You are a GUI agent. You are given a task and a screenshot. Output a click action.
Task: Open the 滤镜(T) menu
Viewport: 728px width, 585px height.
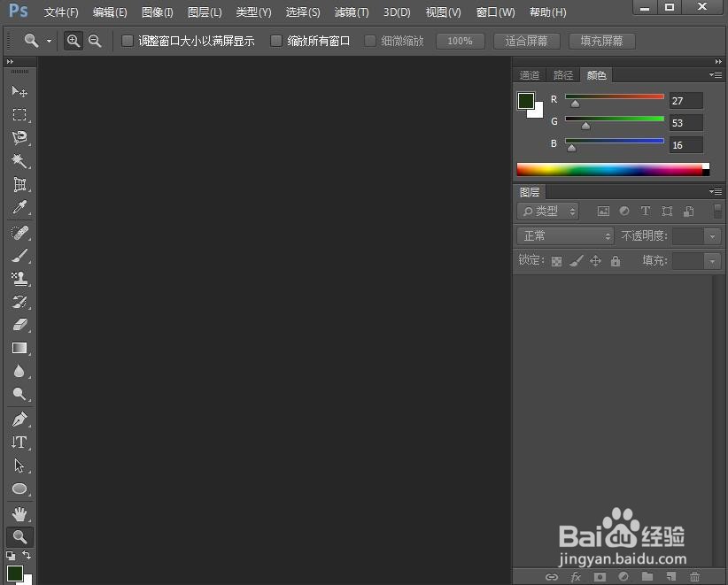pyautogui.click(x=352, y=12)
